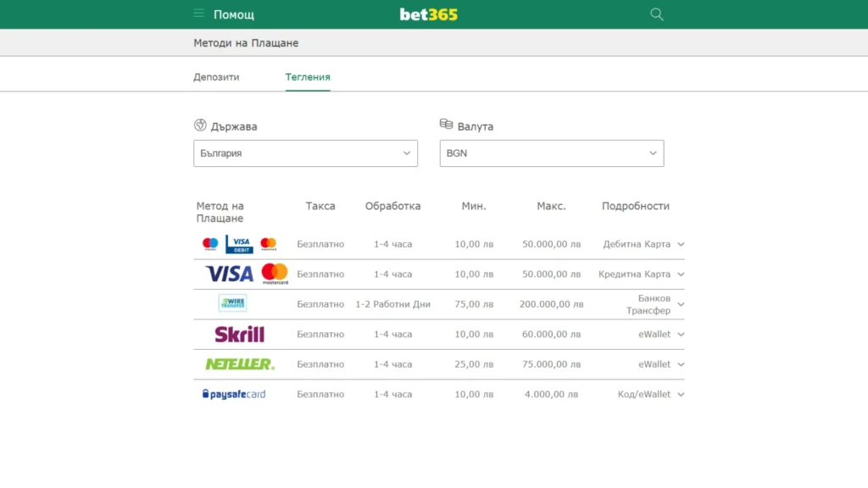Expand Skrill eWallet details chevron

(681, 334)
